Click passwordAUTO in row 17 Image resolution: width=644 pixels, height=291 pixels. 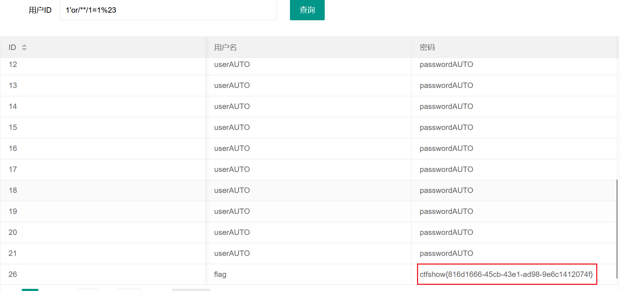(x=446, y=169)
